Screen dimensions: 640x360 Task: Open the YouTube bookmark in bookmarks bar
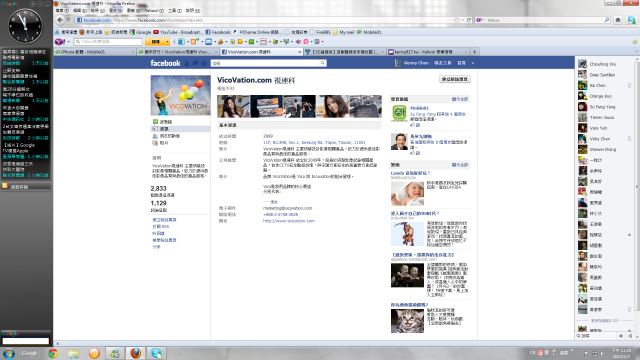coord(178,32)
